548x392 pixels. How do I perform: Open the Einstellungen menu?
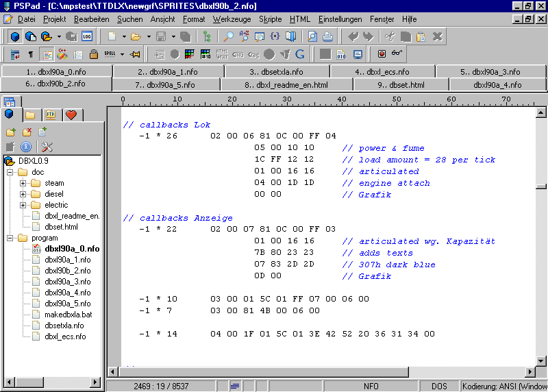340,19
